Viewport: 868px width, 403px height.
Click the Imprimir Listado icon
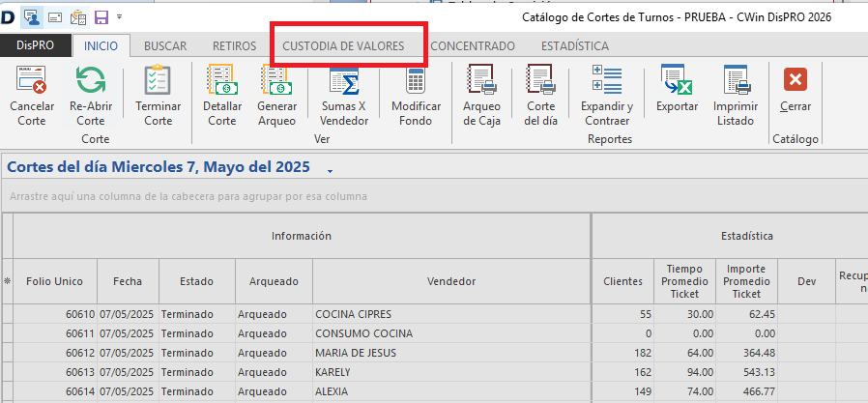coord(736,80)
